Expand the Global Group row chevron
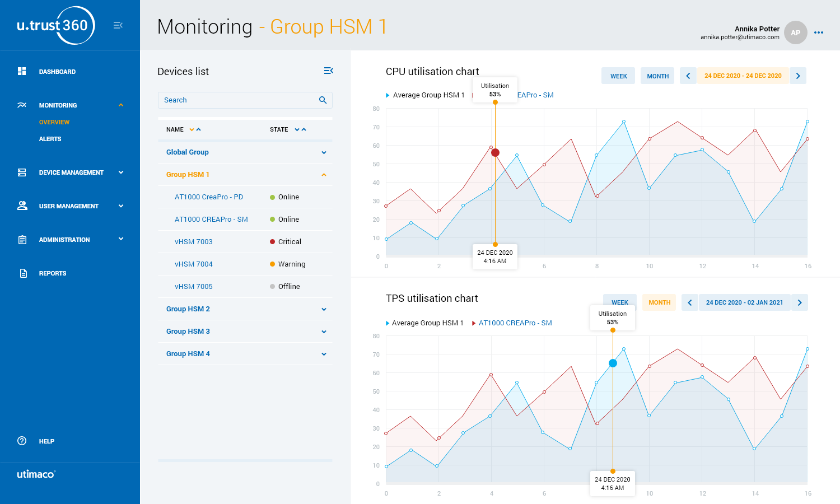 324,152
